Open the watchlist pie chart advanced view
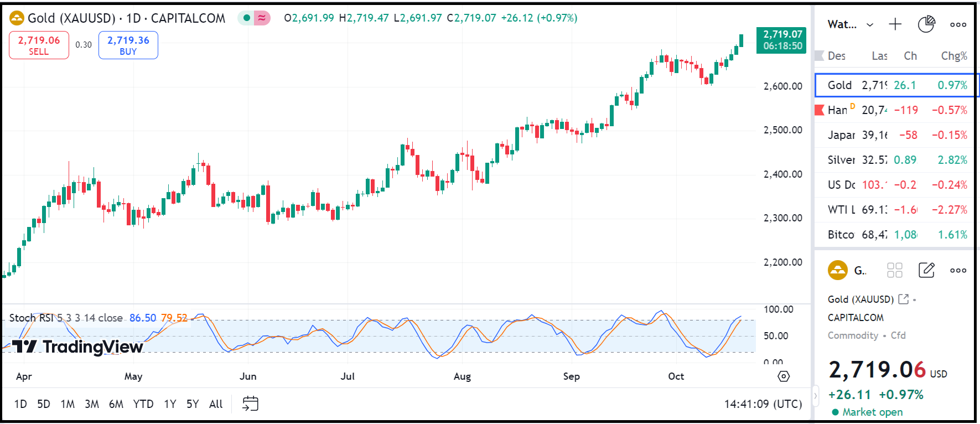Screen dimensions: 980x424 (926, 24)
